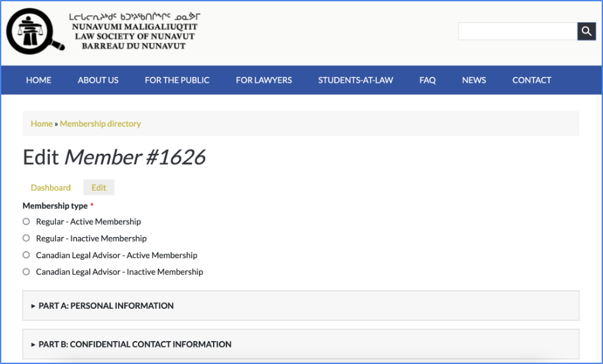Open the About Us menu item
The image size is (603, 364).
tap(98, 80)
